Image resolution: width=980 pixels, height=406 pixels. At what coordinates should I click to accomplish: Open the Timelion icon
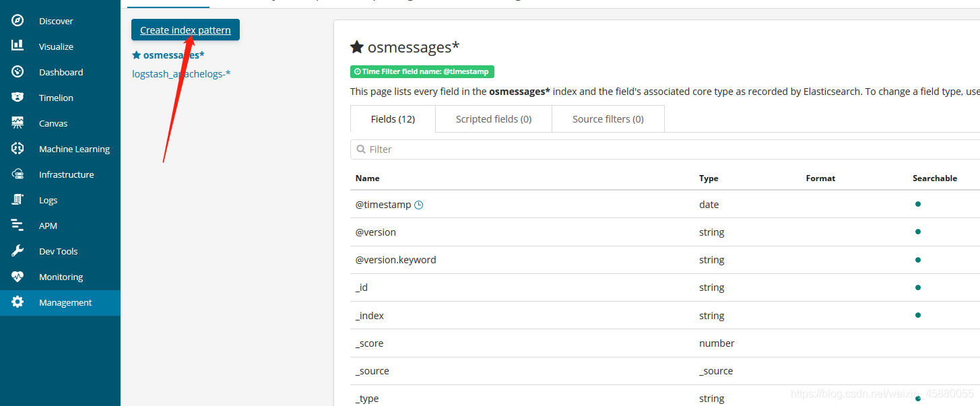pos(18,98)
